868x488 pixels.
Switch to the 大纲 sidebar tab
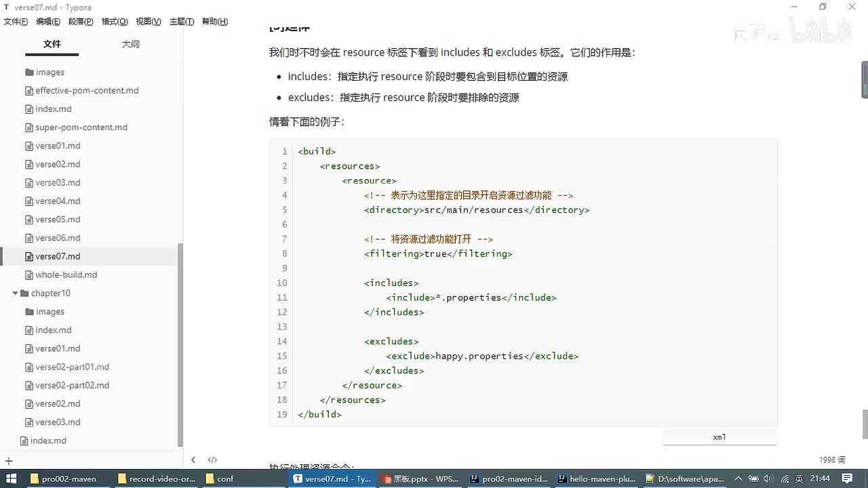[131, 44]
